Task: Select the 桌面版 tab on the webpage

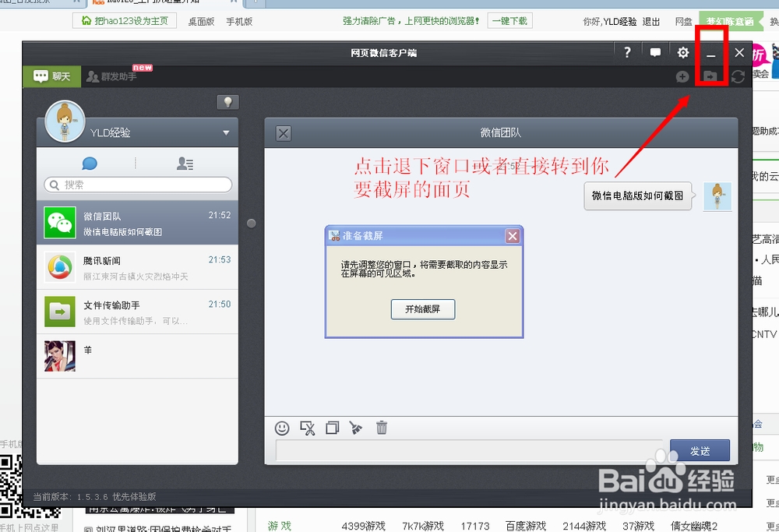Action: (x=200, y=22)
